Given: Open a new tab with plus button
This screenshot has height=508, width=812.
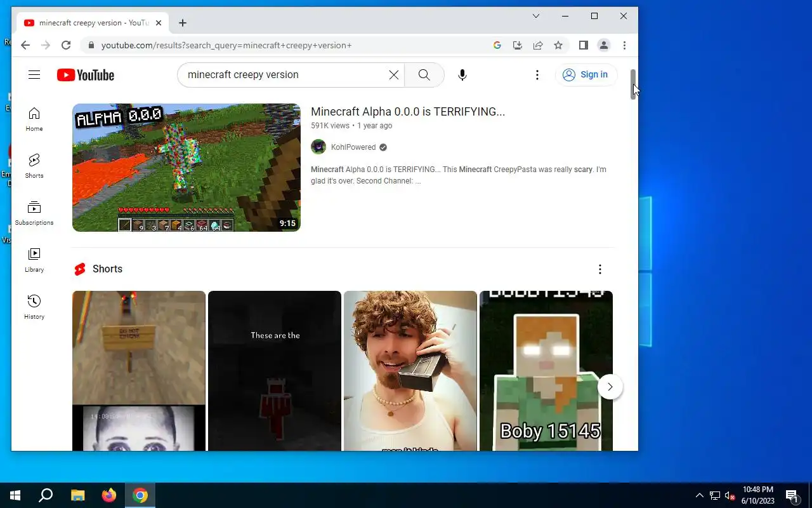Looking at the screenshot, I should click(x=183, y=23).
